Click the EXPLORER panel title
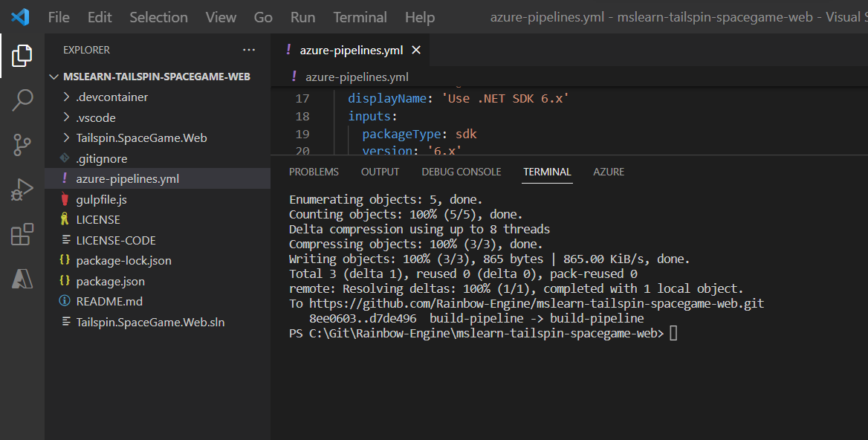This screenshot has width=868, height=440. click(x=86, y=50)
